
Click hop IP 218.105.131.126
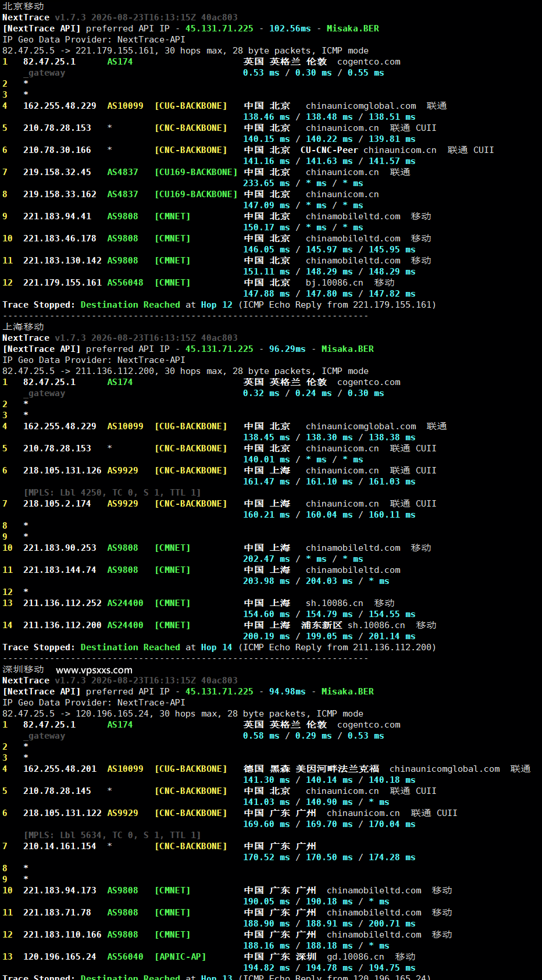click(62, 471)
